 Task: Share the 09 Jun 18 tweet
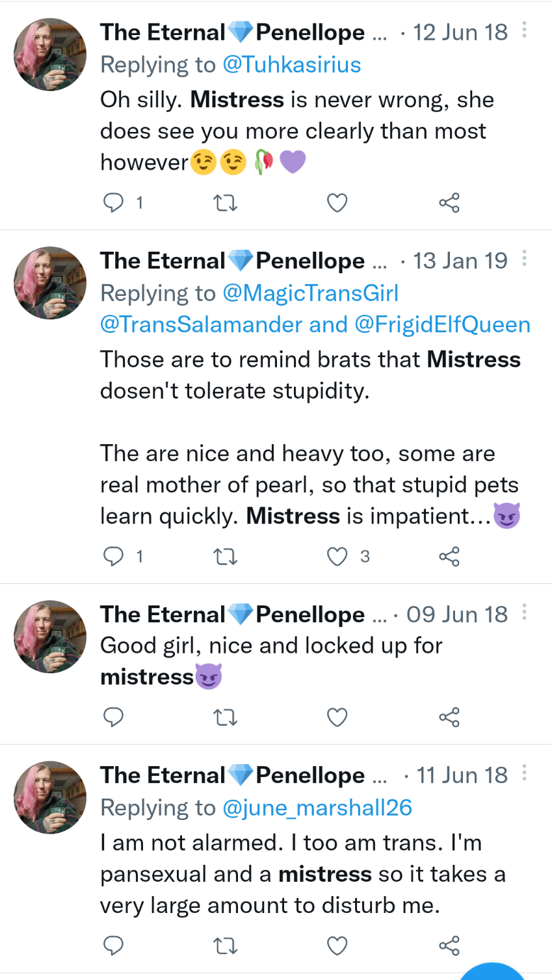pyautogui.click(x=449, y=717)
